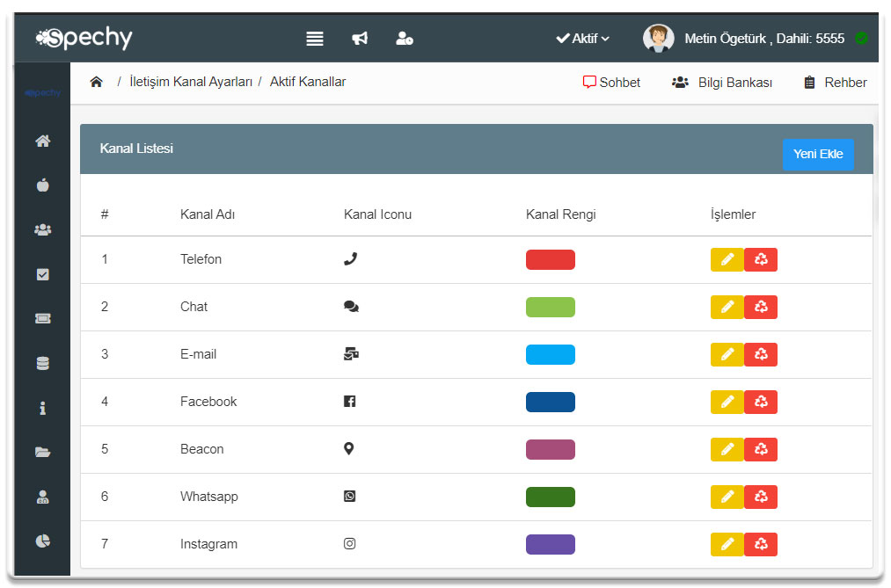Image resolution: width=891 pixels, height=588 pixels.
Task: Select the pie chart icon in sidebar
Action: click(42, 541)
